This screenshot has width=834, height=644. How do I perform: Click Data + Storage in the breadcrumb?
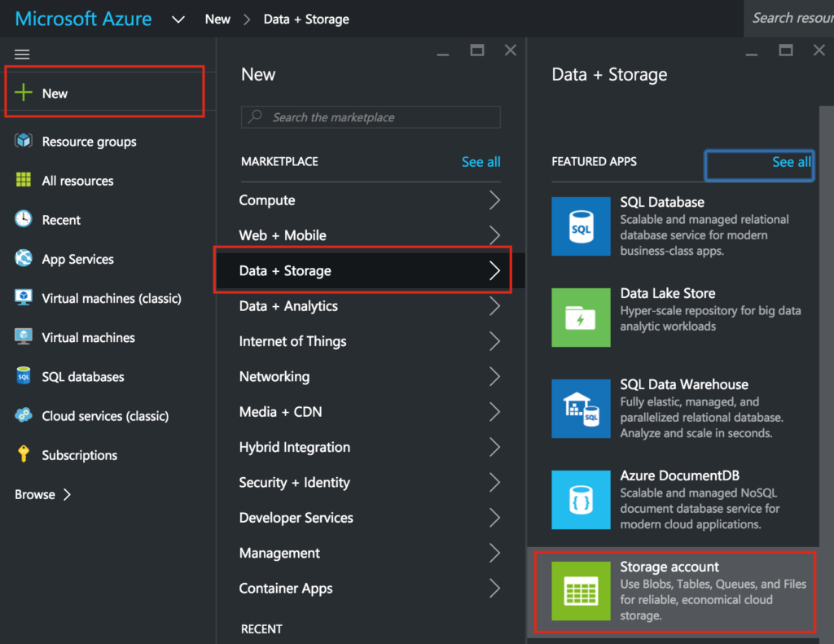pyautogui.click(x=306, y=20)
